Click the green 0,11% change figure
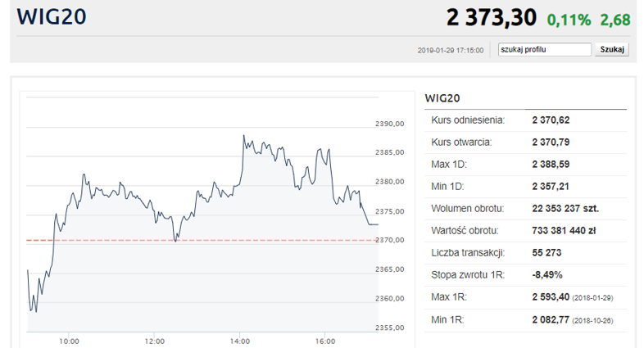644x348 pixels. (x=569, y=20)
